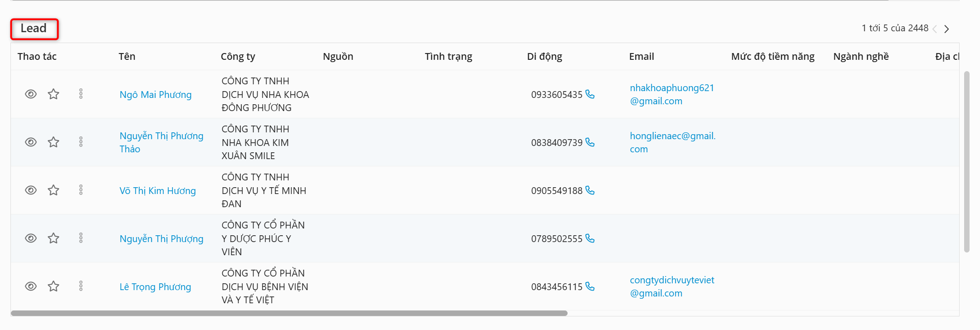View details of Ngô Mai Phương lead
This screenshot has width=980, height=330.
click(x=30, y=94)
